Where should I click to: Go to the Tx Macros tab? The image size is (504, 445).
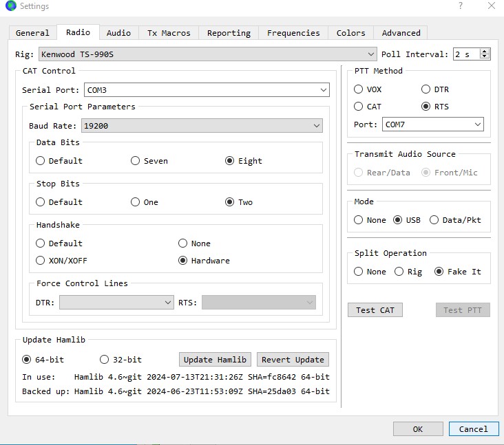click(169, 33)
